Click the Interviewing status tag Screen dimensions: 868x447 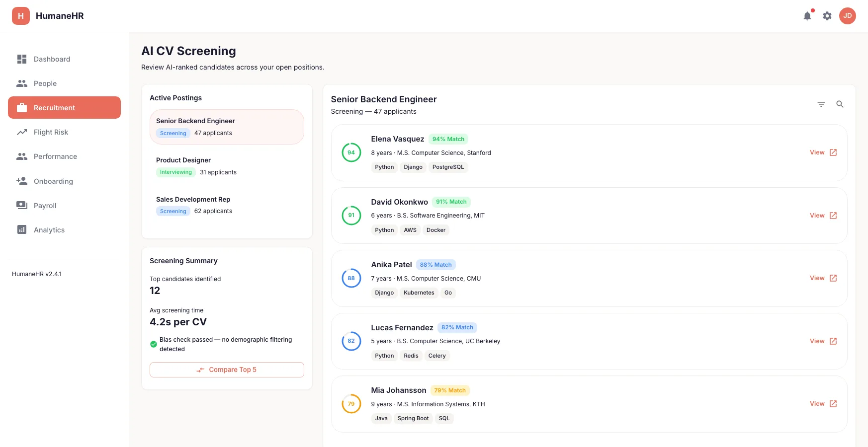176,172
